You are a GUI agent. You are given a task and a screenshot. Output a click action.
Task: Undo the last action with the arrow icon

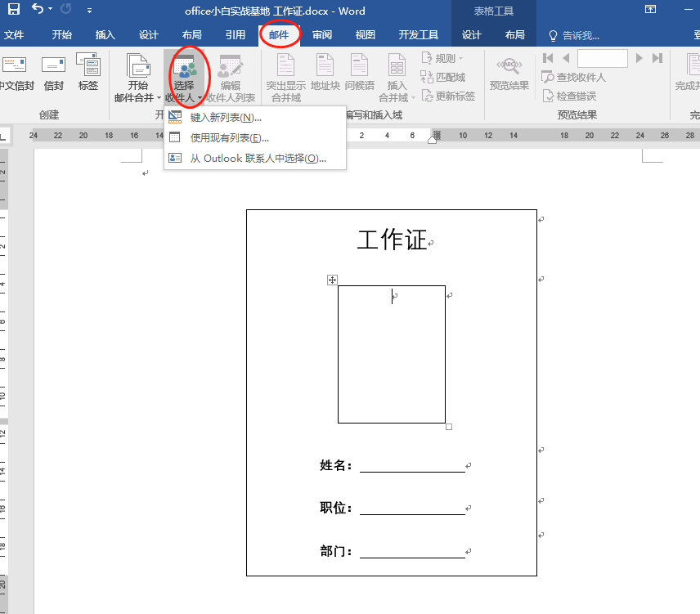[38, 9]
